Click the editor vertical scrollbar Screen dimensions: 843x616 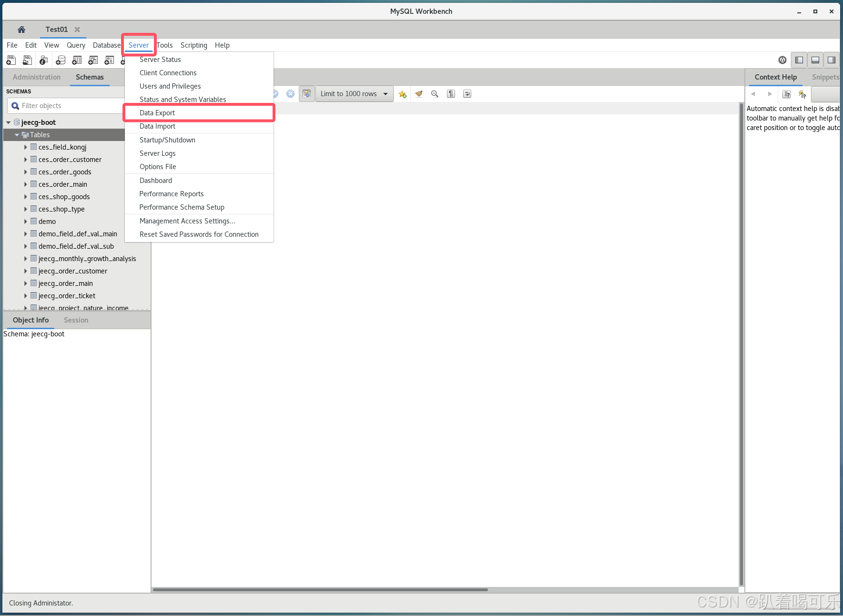click(x=741, y=344)
